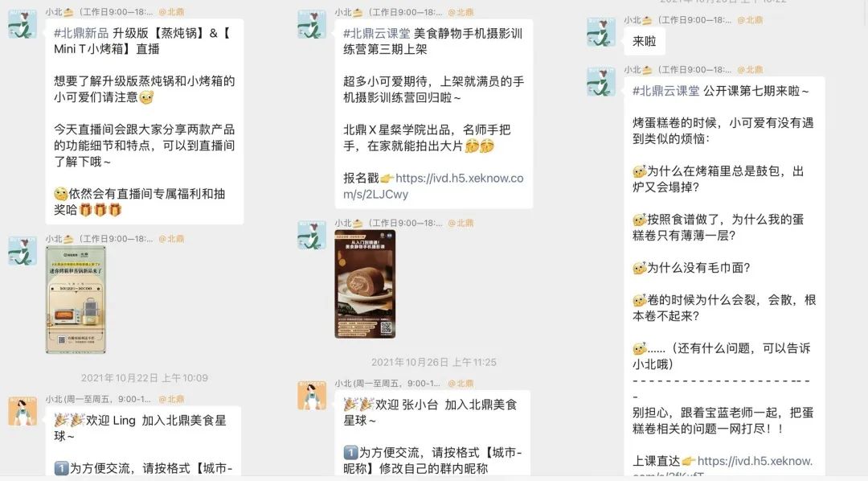Click avatar next to 欢迎 张小台 message

coord(312,395)
